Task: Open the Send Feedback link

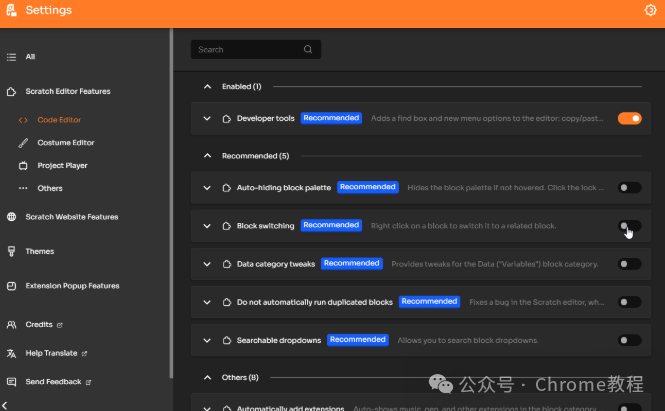Action: 53,382
